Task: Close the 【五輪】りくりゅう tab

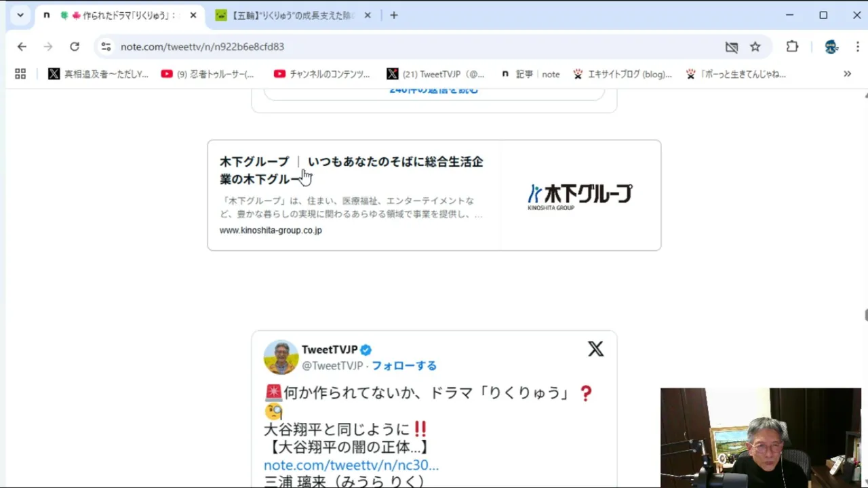Action: 368,15
